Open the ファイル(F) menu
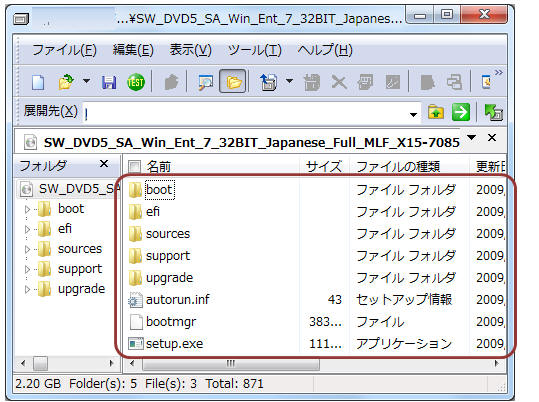Viewport: 539px width, 402px height. 64,50
